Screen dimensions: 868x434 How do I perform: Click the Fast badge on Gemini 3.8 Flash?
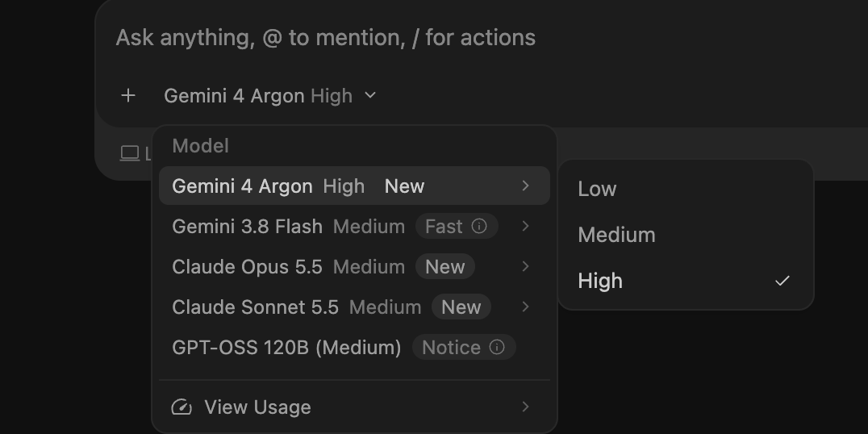457,227
